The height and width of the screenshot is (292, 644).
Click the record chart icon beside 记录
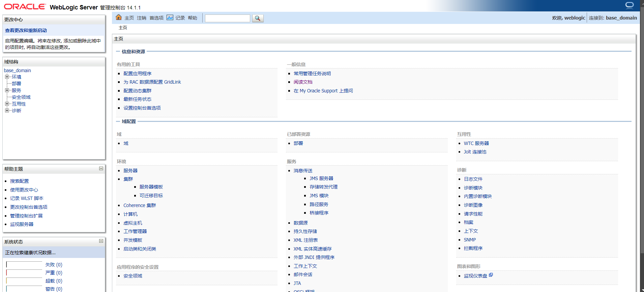point(170,18)
